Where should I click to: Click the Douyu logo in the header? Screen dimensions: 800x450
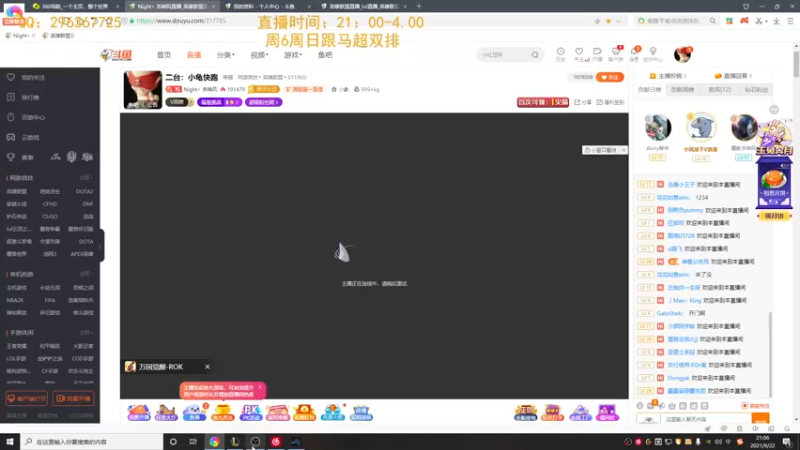[x=116, y=55]
